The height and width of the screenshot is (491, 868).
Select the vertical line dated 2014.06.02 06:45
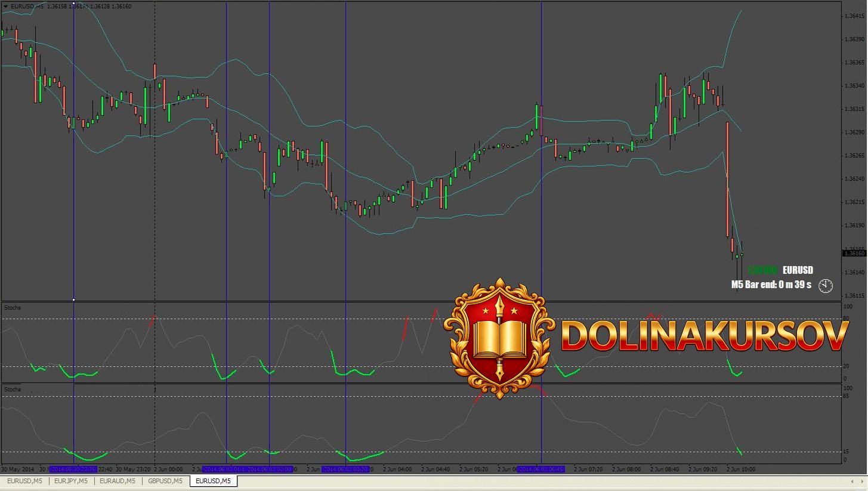pyautogui.click(x=541, y=179)
